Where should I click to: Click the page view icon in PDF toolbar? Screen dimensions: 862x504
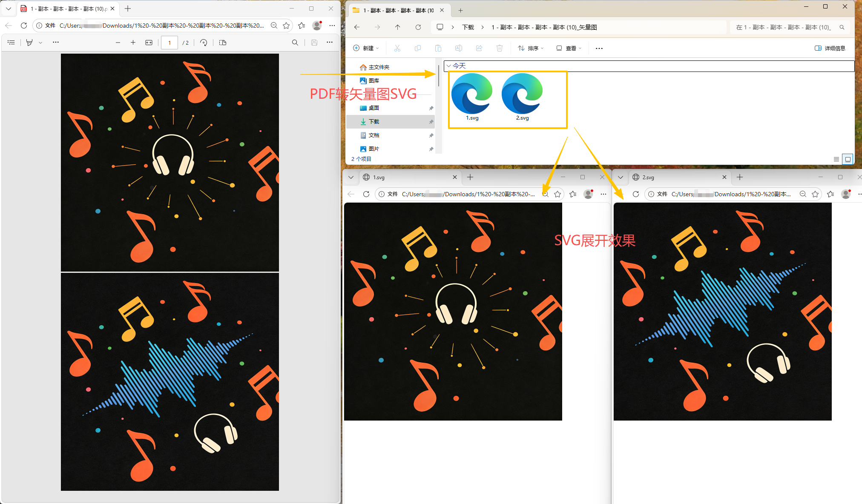point(223,43)
